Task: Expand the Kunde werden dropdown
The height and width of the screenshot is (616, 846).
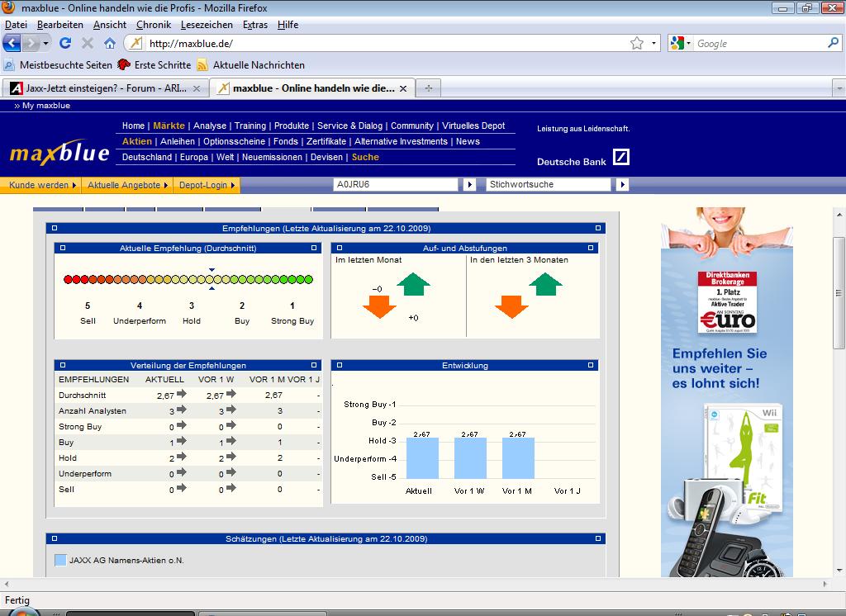Action: pos(42,186)
